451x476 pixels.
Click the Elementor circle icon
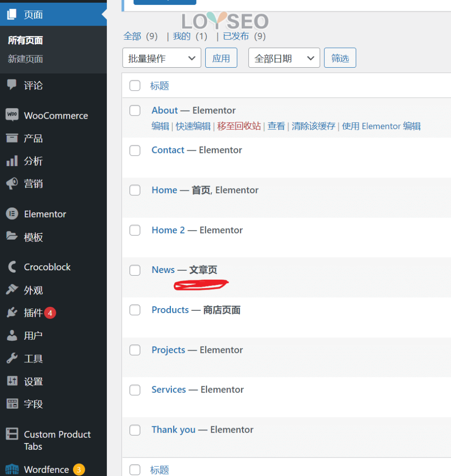pyautogui.click(x=12, y=214)
